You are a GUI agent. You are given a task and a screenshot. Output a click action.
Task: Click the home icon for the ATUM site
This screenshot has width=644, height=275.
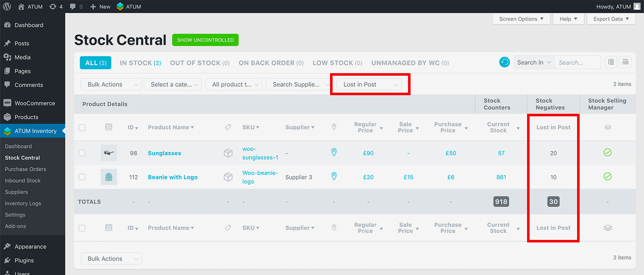(x=21, y=6)
